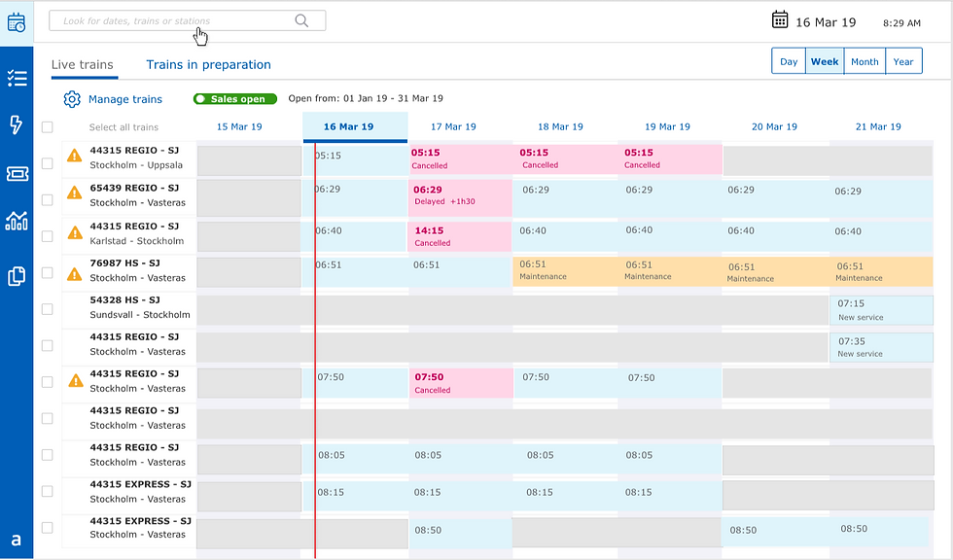
Task: Check the 08:50 EXPRESS train row checkbox
Action: pyautogui.click(x=48, y=528)
